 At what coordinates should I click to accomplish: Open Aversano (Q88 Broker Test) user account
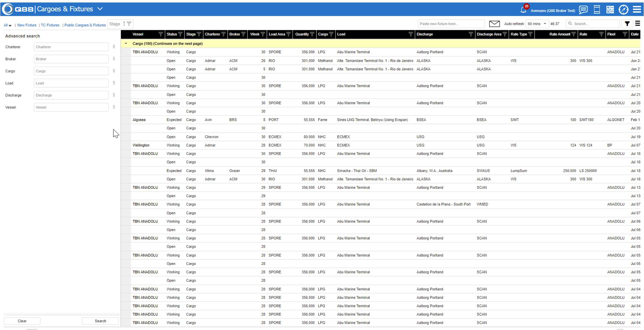tap(553, 10)
